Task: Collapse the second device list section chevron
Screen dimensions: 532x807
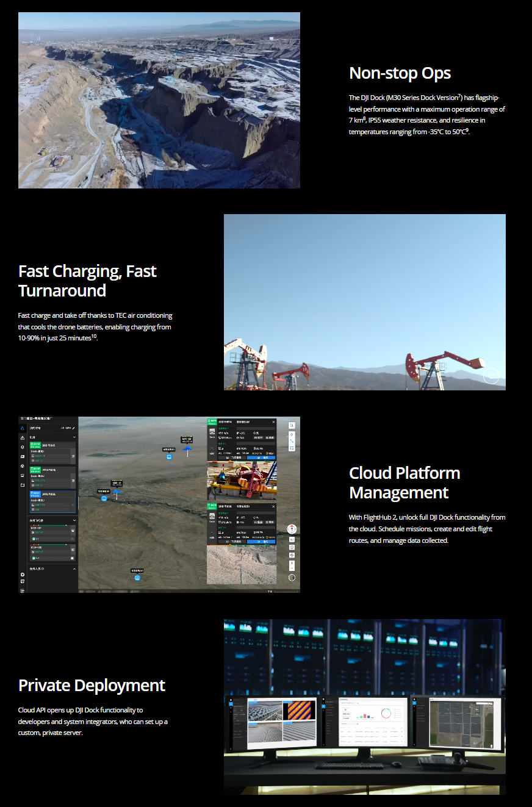Action: tap(74, 520)
